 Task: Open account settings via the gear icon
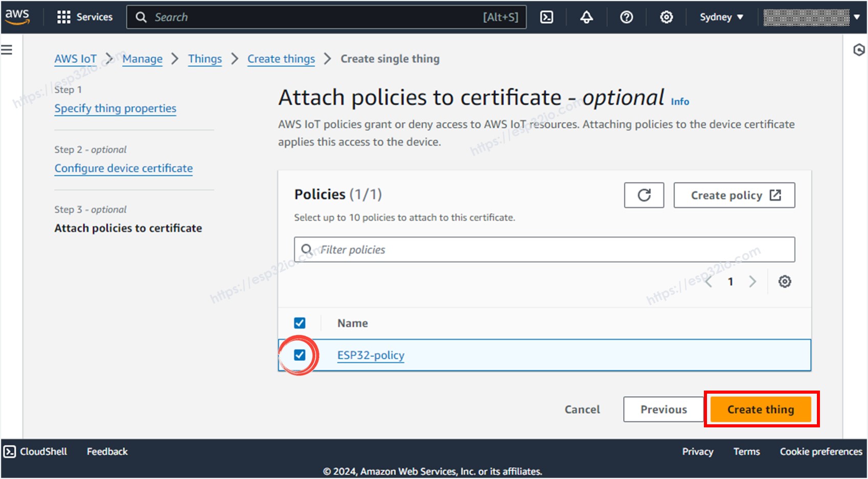(666, 17)
